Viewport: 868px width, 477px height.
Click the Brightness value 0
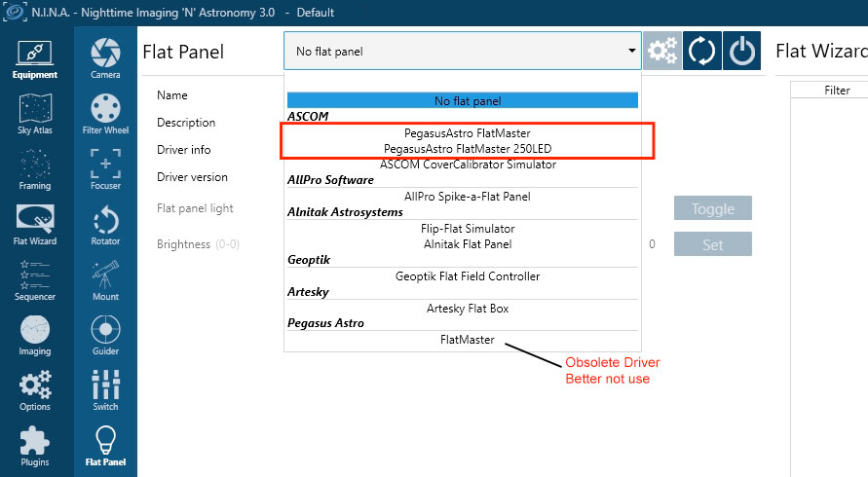652,244
